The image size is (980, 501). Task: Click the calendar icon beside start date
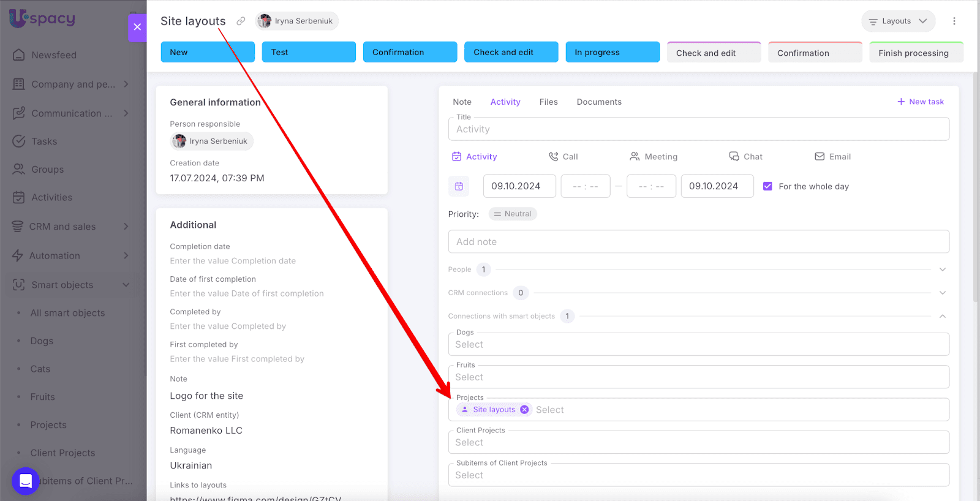(x=459, y=186)
